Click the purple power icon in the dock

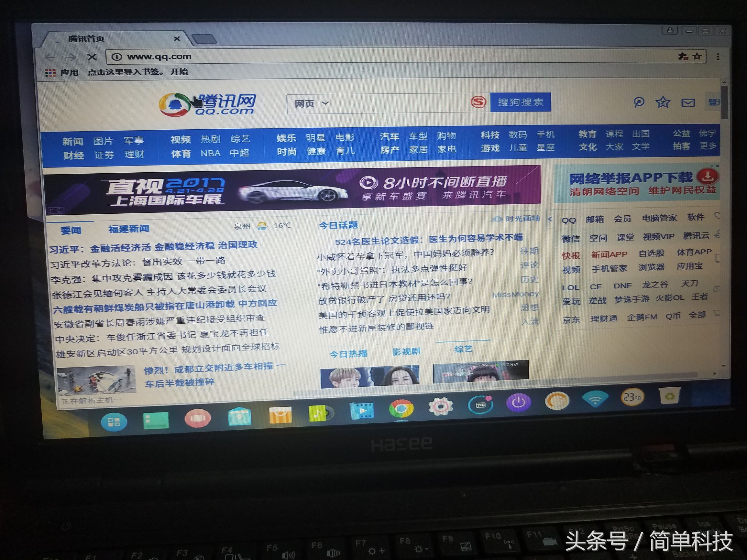pyautogui.click(x=518, y=402)
